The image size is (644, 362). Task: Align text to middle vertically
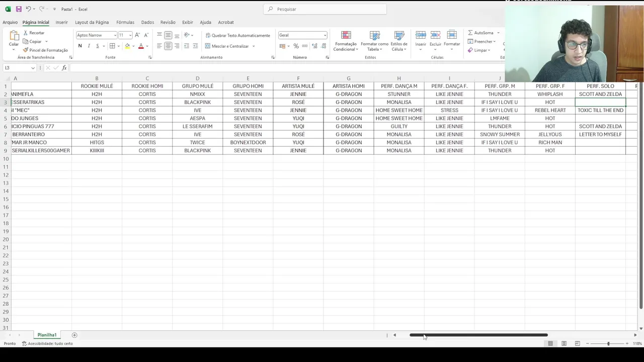[168, 35]
